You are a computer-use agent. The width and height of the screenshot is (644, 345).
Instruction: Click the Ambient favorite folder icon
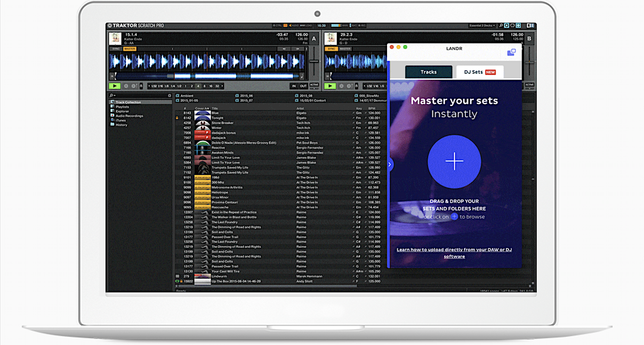178,96
